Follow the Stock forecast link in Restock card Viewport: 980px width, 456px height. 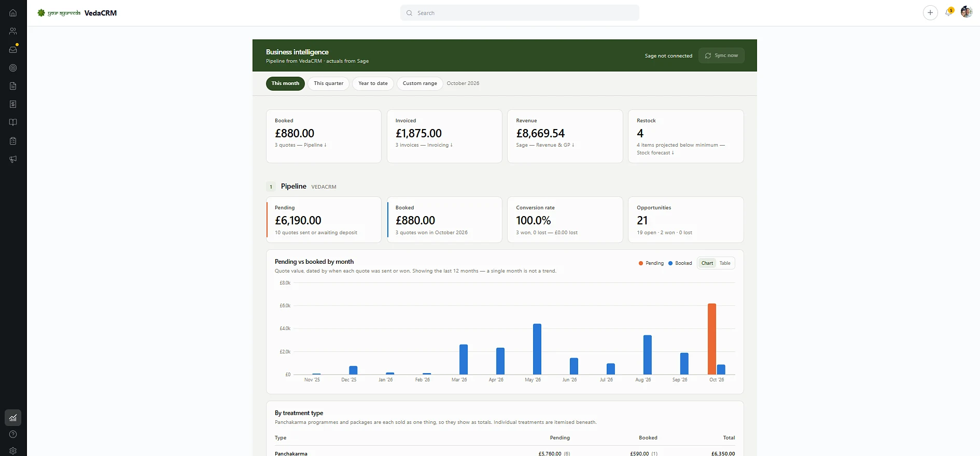pyautogui.click(x=655, y=153)
